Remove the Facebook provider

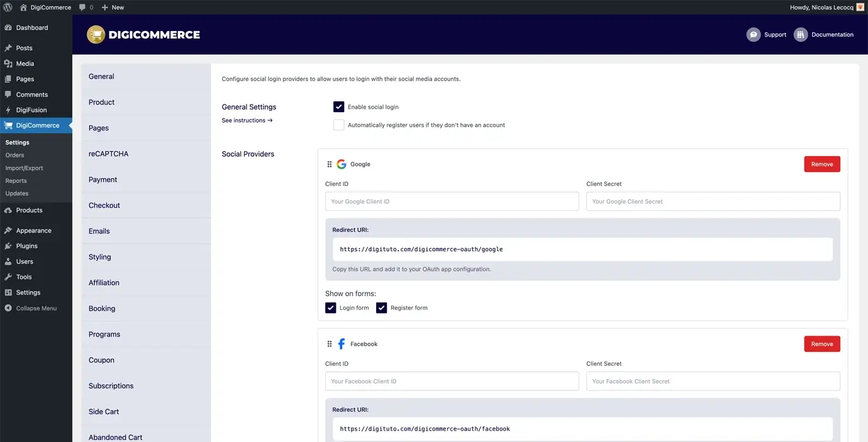click(x=822, y=344)
